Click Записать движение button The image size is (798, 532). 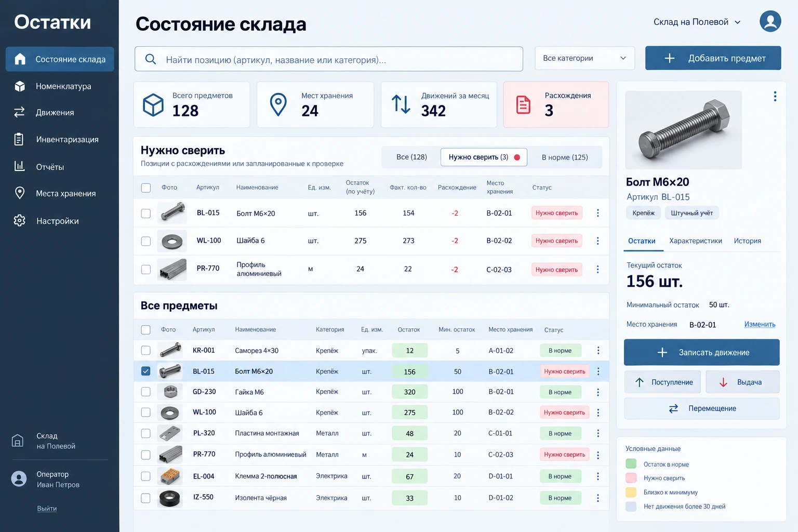(x=702, y=352)
